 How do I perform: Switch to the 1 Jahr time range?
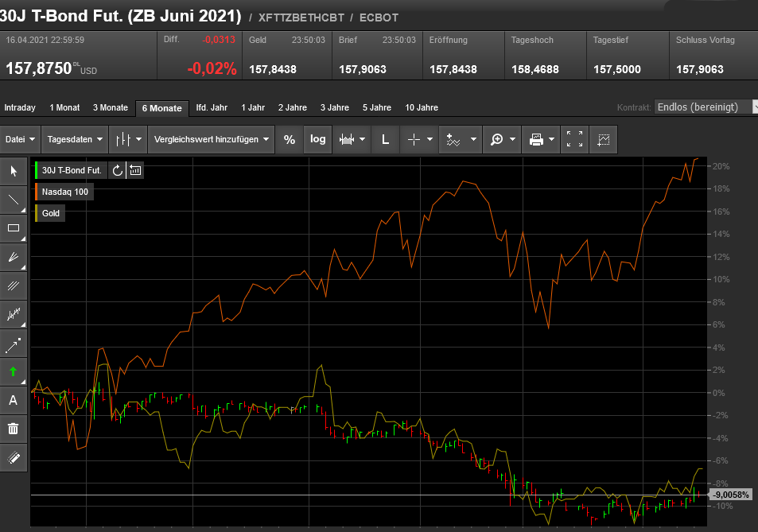(252, 107)
